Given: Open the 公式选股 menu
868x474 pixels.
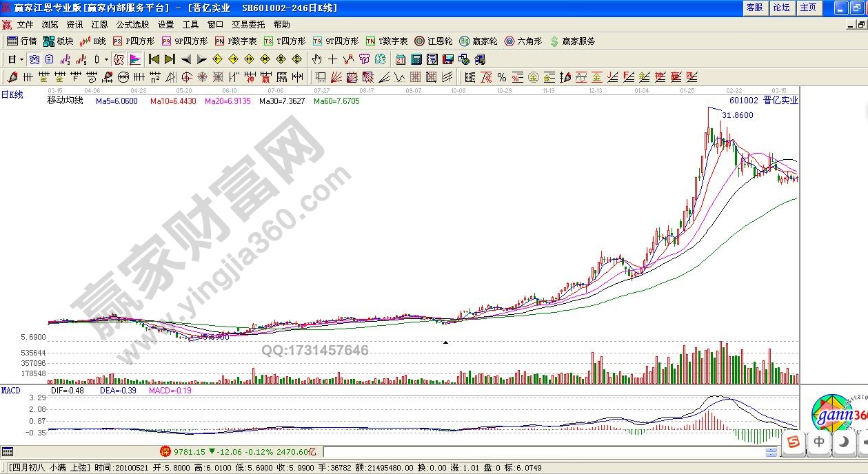Looking at the screenshot, I should 132,25.
